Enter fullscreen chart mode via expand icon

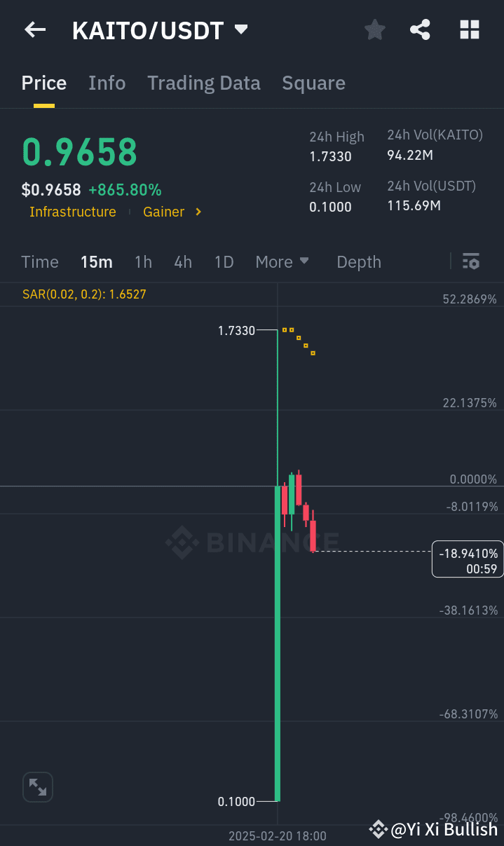(37, 786)
